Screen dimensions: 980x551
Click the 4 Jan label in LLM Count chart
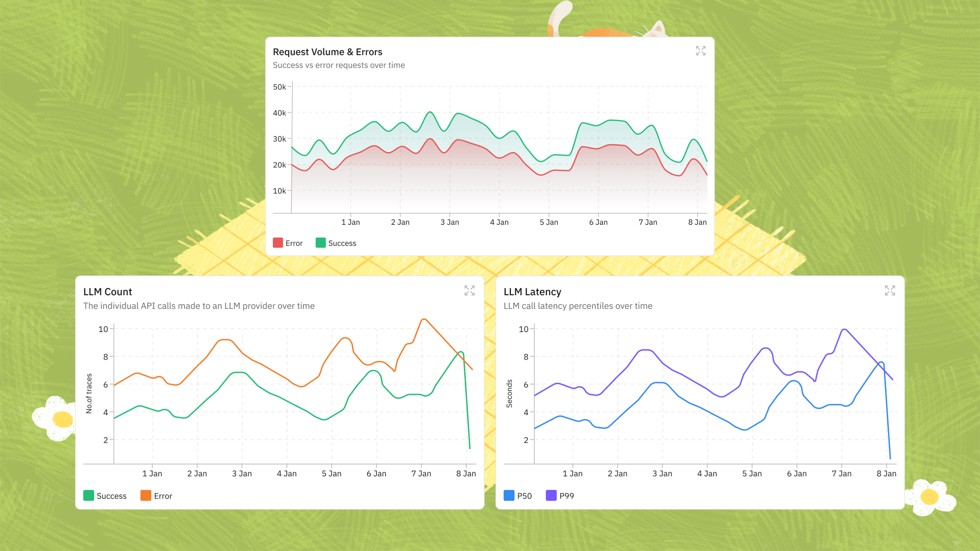tap(287, 473)
